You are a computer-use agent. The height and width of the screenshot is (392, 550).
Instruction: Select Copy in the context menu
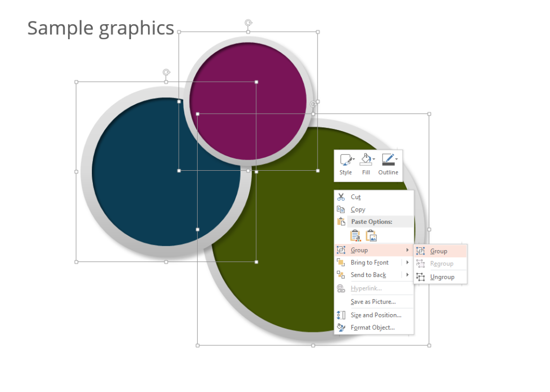358,209
